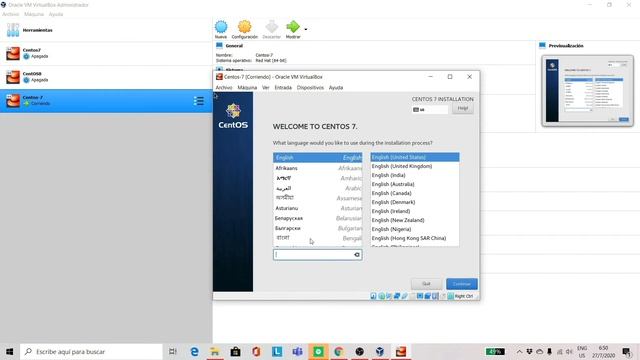Viewport: 640px width, 360px height.
Task: Select the CentOS8 virtual machine entry
Action: pos(106,77)
